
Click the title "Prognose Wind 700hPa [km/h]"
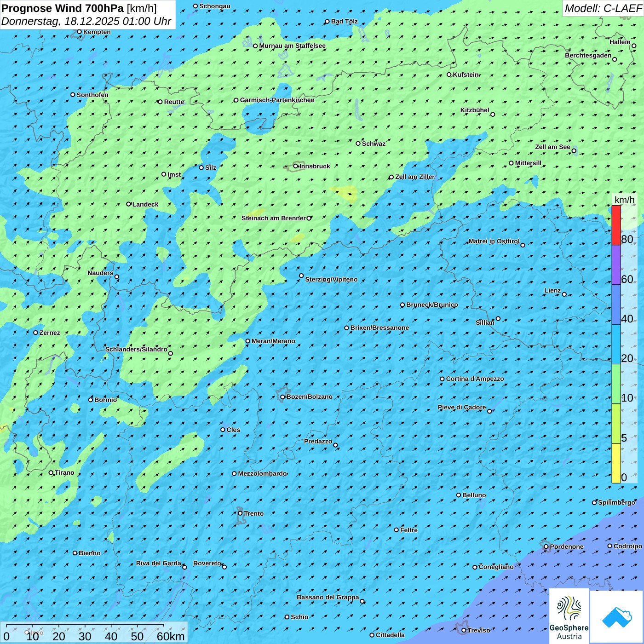(79, 8)
